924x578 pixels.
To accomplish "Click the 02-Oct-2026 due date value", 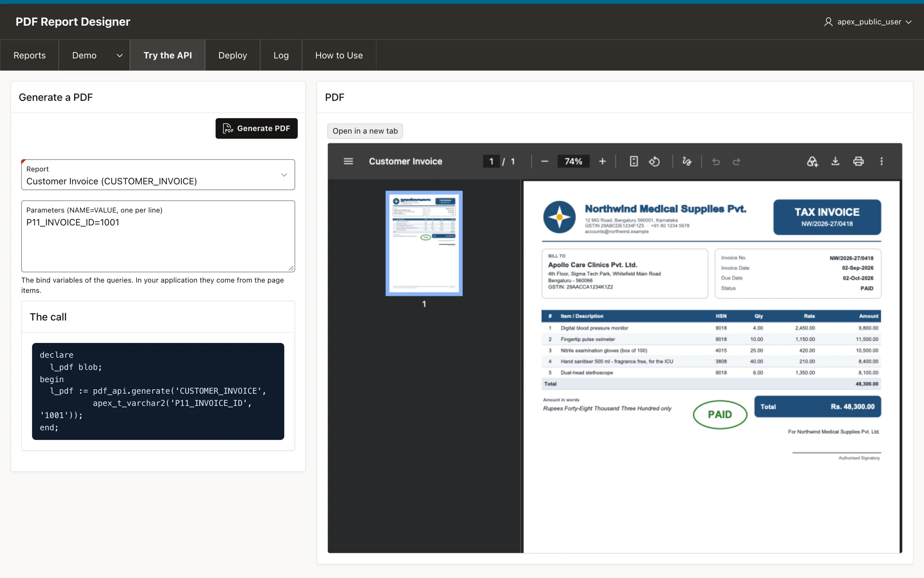I will pos(858,278).
